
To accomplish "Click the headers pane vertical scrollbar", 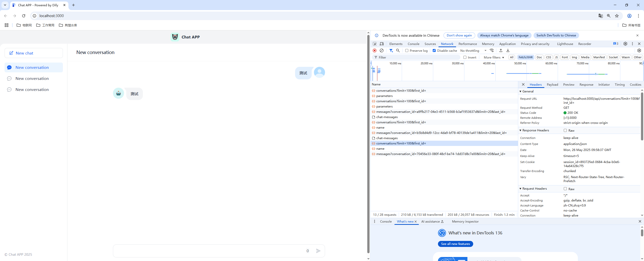I will [x=642, y=116].
